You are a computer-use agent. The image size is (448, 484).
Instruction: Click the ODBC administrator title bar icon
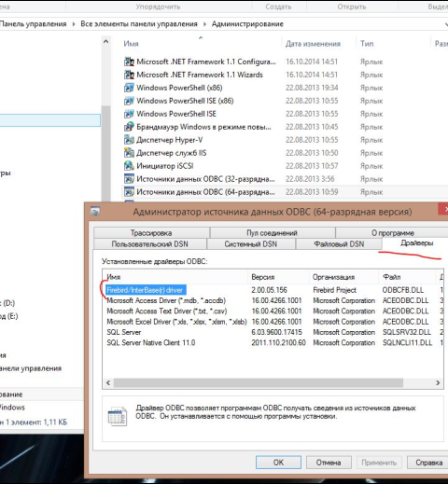click(x=95, y=212)
